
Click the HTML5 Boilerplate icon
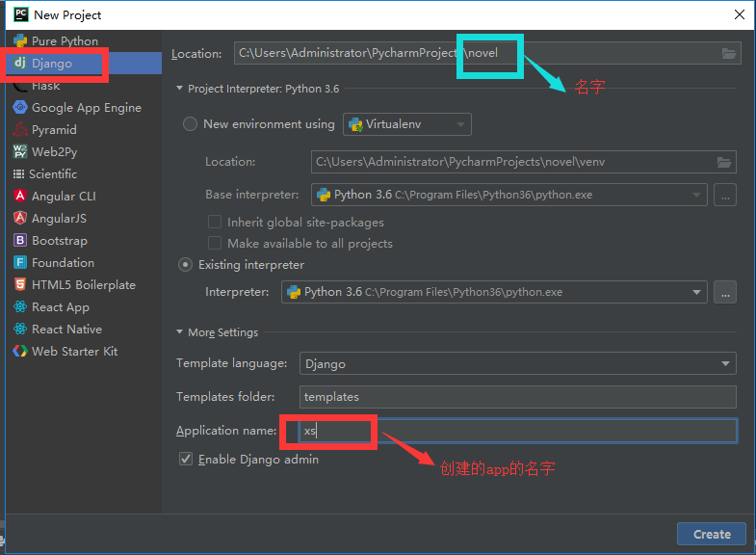click(20, 284)
